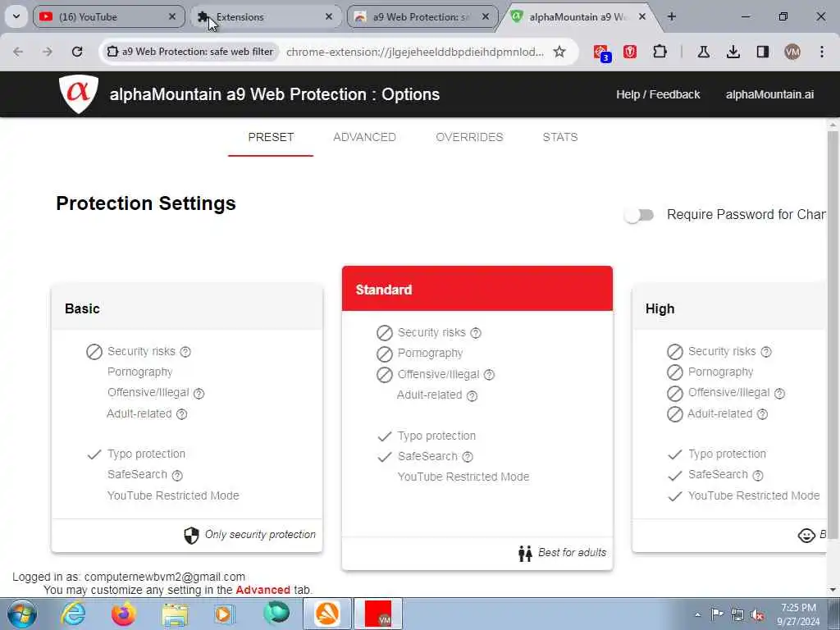This screenshot has width=840, height=630.
Task: Open the tab search dropdown arrow
Action: [16, 16]
